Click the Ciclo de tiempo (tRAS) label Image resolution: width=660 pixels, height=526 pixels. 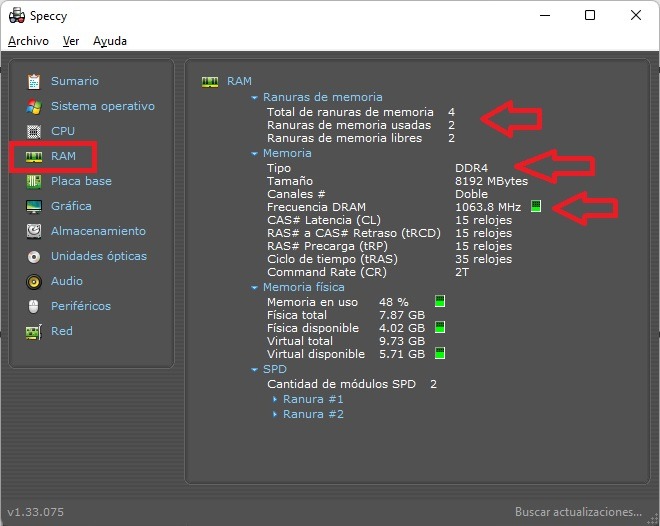(x=332, y=259)
